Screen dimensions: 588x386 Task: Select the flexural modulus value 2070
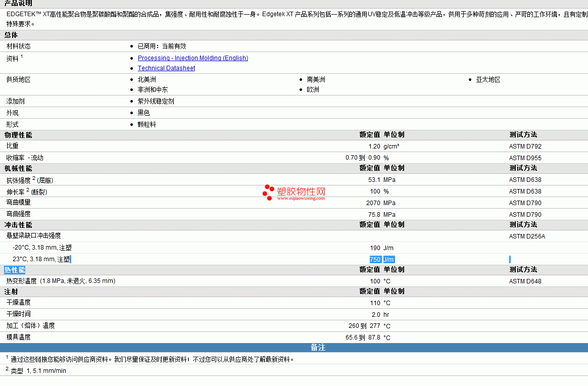click(373, 203)
